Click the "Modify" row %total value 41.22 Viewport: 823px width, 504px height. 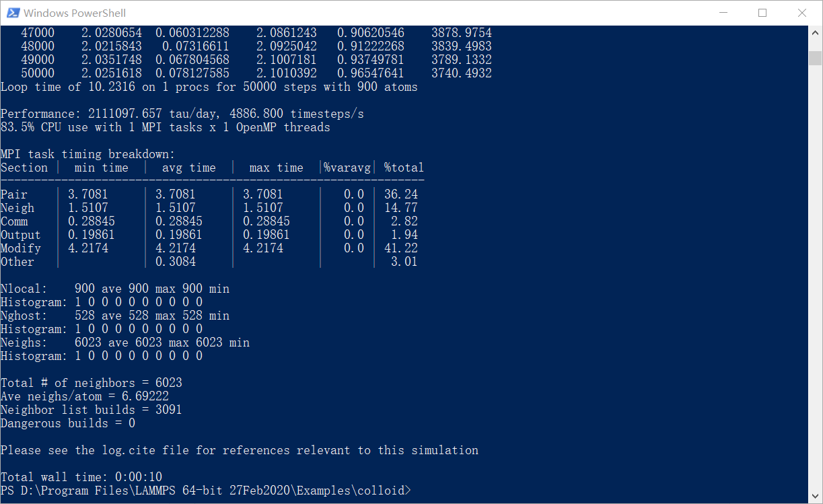400,248
